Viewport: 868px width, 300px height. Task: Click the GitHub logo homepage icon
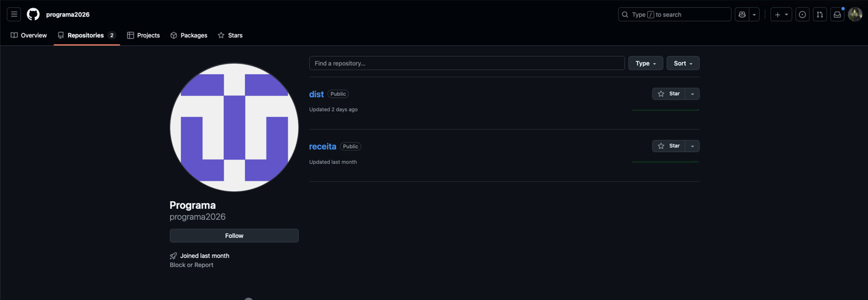(33, 14)
